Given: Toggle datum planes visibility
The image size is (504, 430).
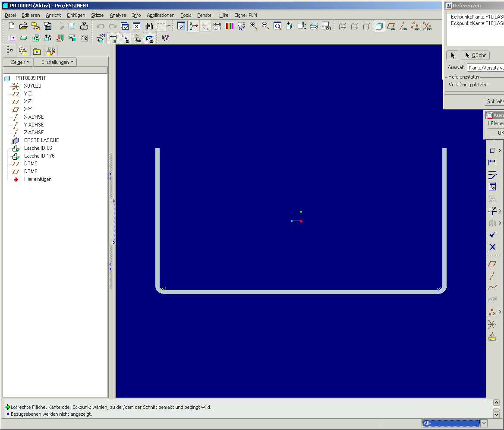Looking at the screenshot, I should [391, 26].
